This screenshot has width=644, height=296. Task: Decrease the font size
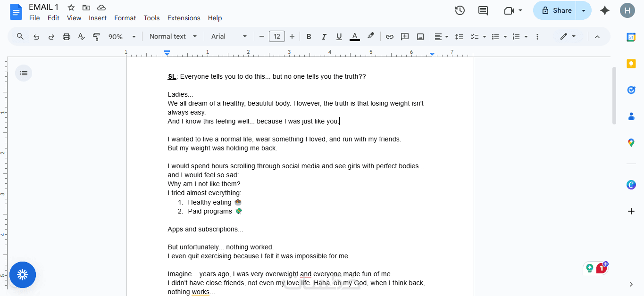click(262, 36)
